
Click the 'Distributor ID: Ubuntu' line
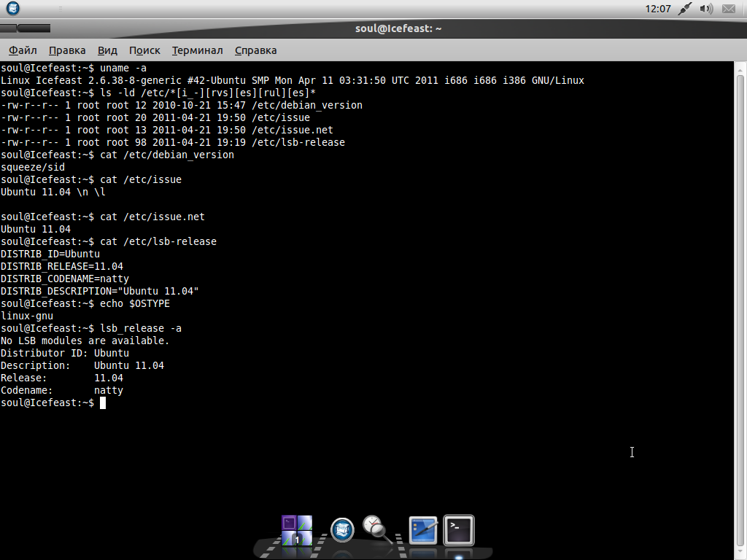click(64, 353)
